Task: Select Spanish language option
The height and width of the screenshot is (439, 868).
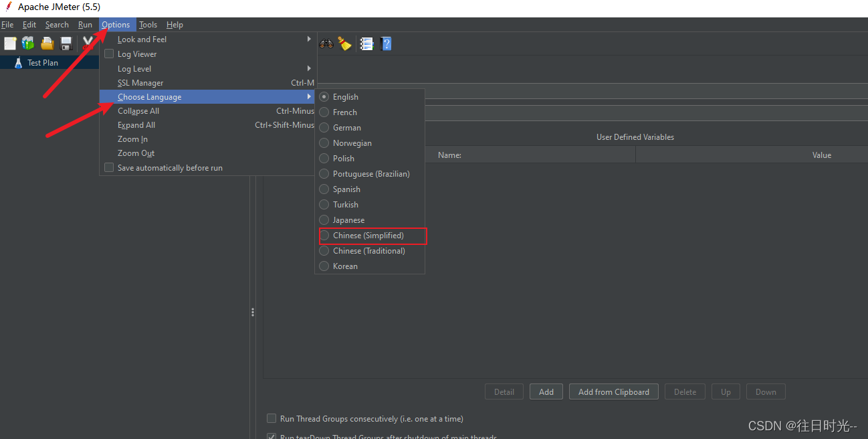Action: pos(370,189)
